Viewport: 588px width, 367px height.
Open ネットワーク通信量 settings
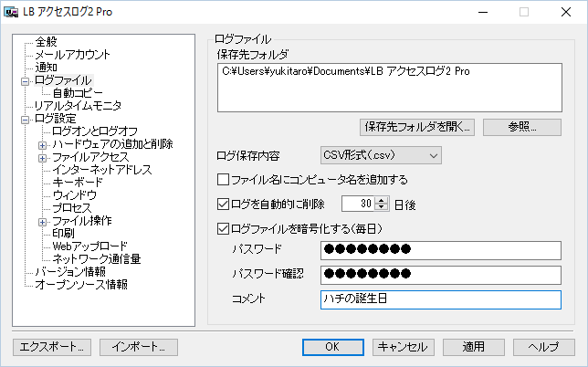click(97, 259)
